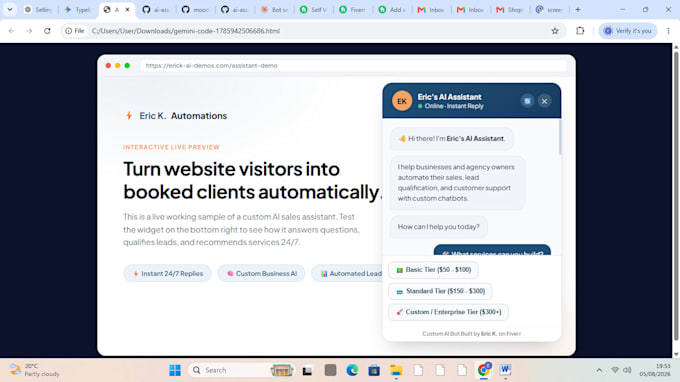This screenshot has width=680, height=382.
Task: Open Microsoft Store from the taskbar
Action: (x=374, y=370)
